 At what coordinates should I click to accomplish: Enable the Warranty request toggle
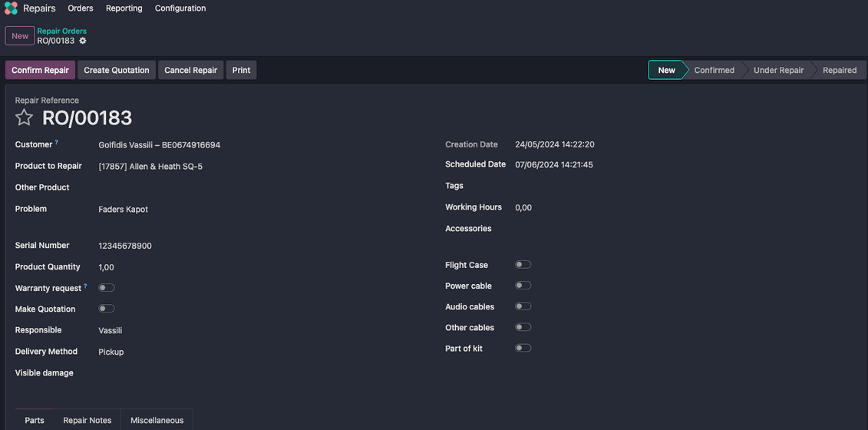click(107, 288)
